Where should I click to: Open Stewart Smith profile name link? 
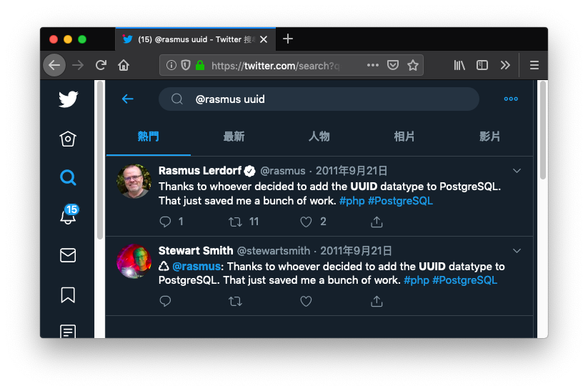(196, 250)
